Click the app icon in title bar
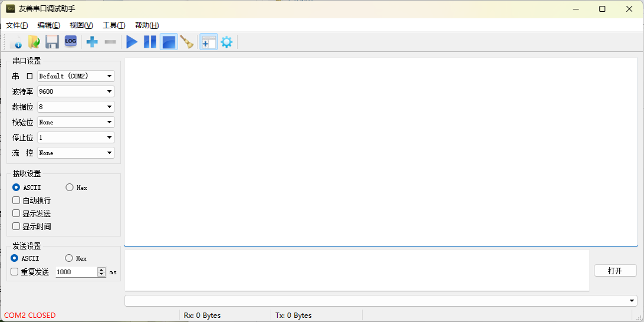 (x=10, y=9)
